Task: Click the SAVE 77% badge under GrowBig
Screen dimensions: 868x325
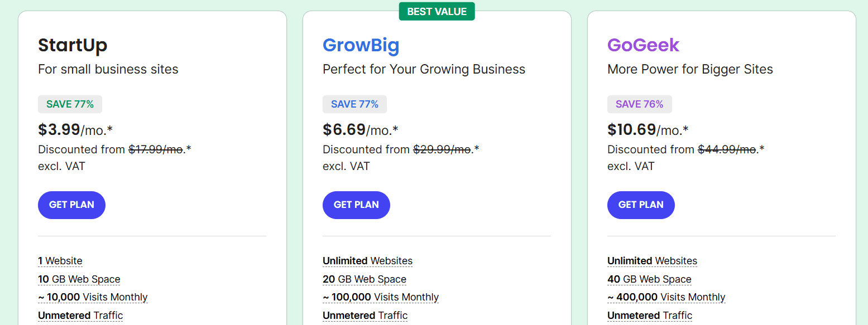Action: coord(354,104)
